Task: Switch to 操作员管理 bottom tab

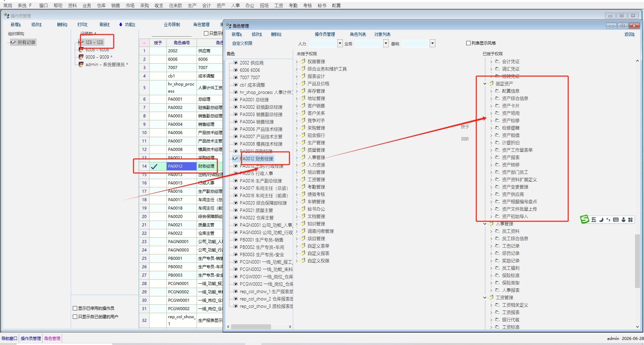Action: 31,338
